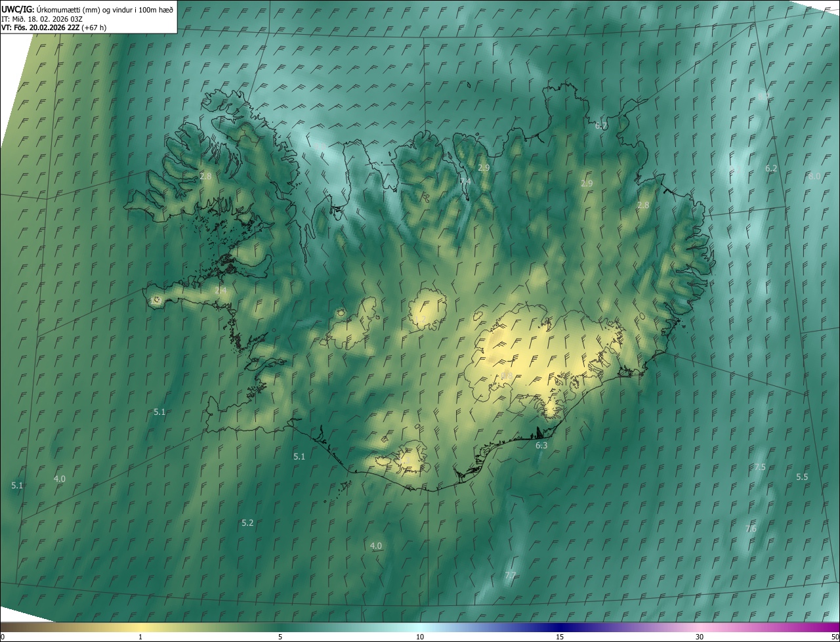Image resolution: width=840 pixels, height=642 pixels.
Task: Click the 7.5 value label on the map
Action: [760, 467]
